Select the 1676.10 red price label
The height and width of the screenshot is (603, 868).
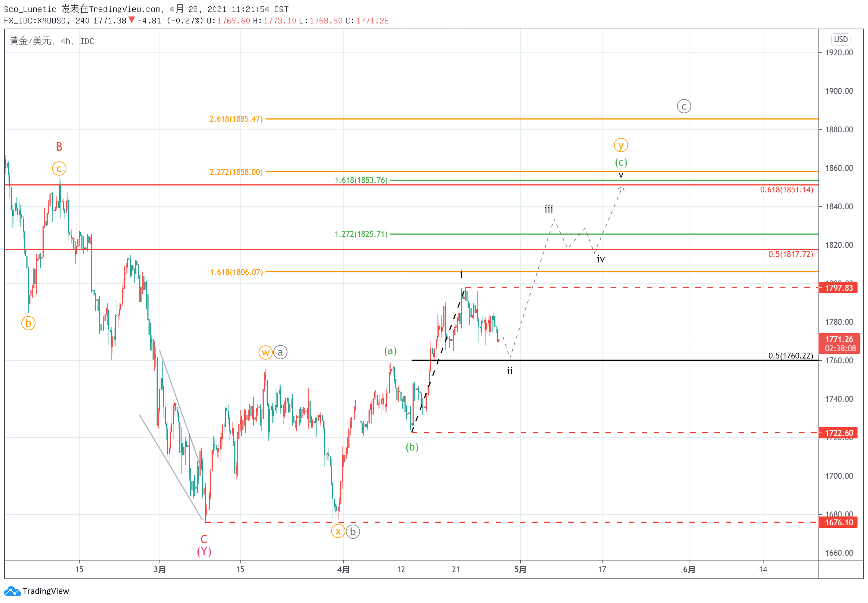point(838,522)
